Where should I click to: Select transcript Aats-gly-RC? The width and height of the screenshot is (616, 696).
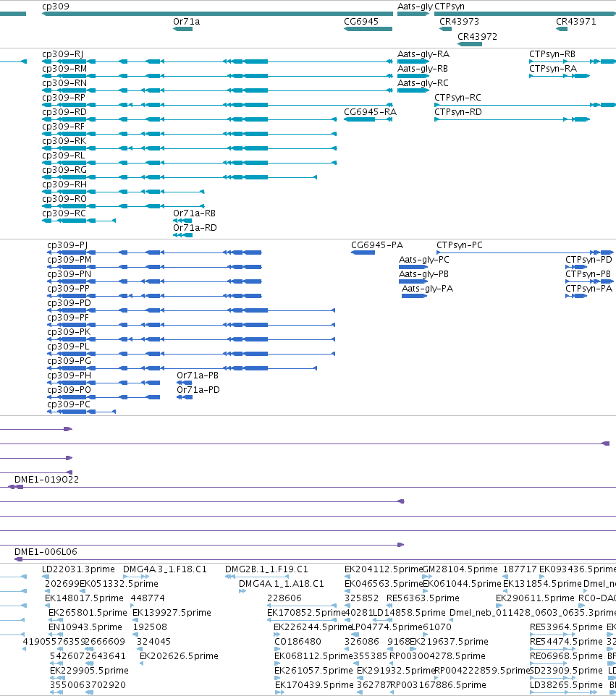click(423, 83)
